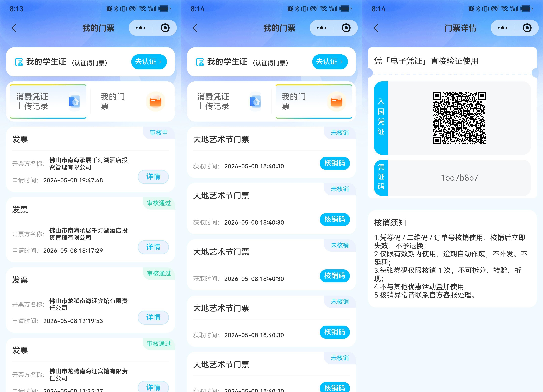This screenshot has width=543, height=392.
Task: Tap 未核销 tag on the second ticket card
Action: click(340, 189)
